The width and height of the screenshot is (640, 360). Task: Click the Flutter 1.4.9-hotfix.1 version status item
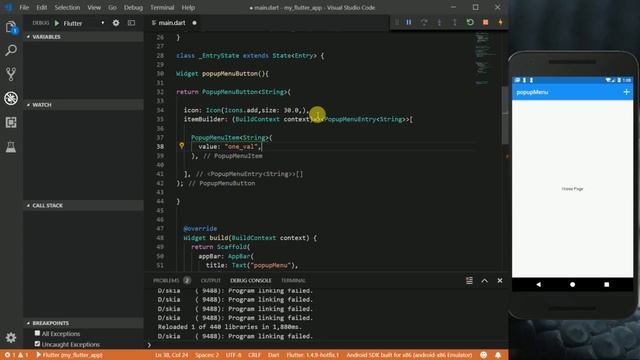[313, 355]
